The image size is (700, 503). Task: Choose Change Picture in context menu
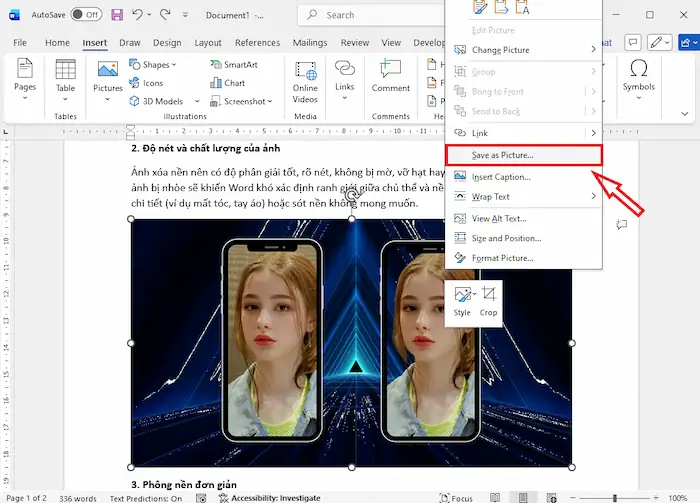(524, 50)
